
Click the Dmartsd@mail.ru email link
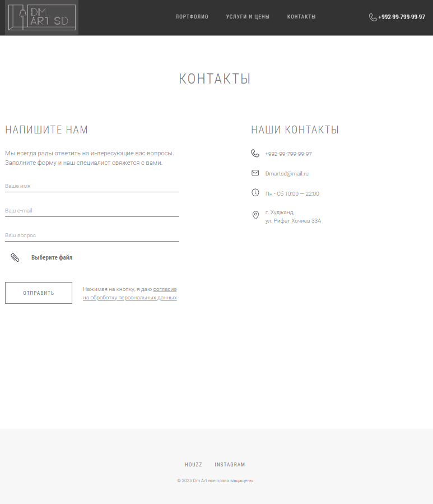coord(287,174)
